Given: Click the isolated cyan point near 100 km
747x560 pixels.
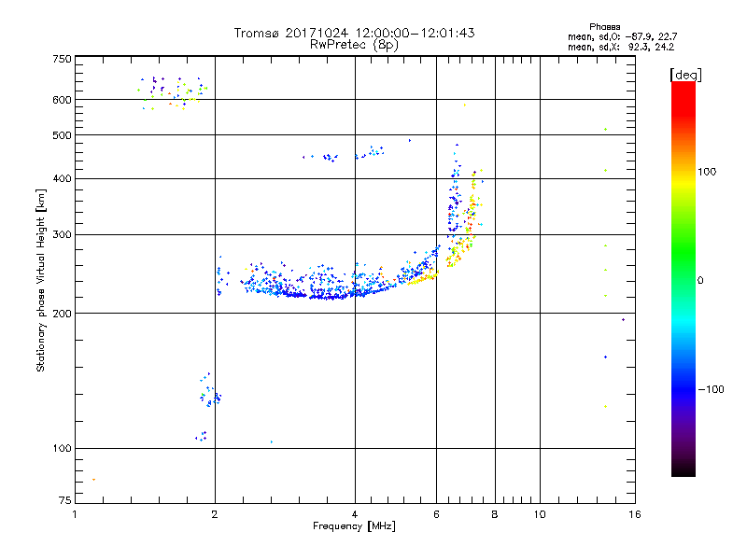Looking at the screenshot, I should (x=272, y=441).
